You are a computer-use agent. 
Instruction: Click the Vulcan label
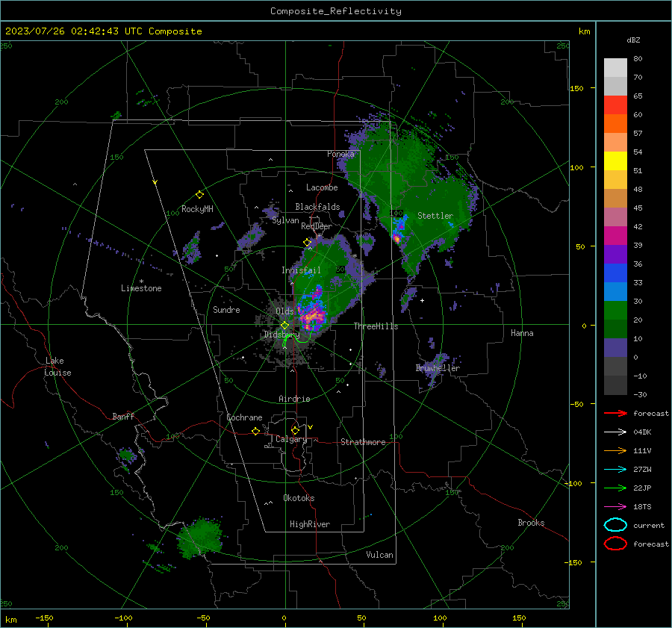(x=379, y=555)
